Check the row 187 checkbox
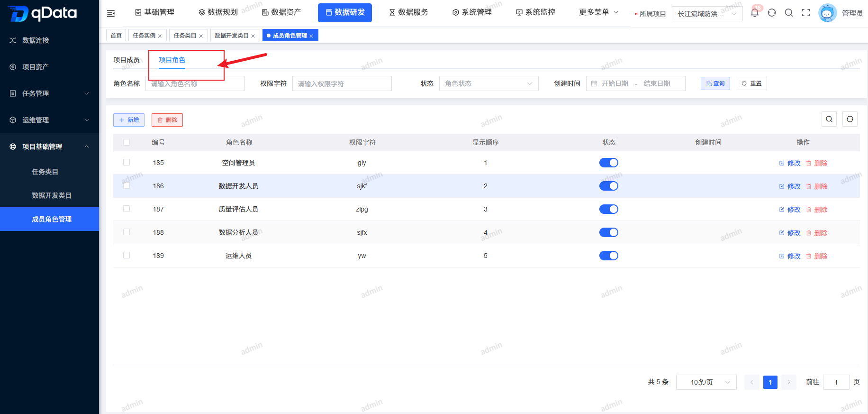This screenshot has height=414, width=868. (127, 209)
